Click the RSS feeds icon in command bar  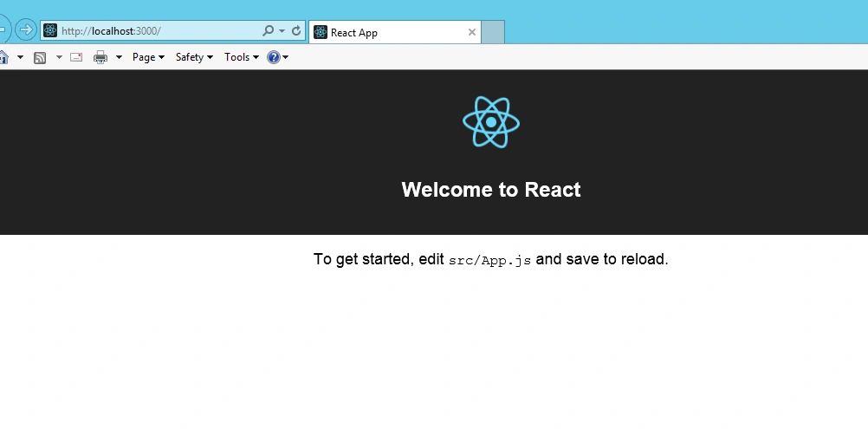pos(40,57)
